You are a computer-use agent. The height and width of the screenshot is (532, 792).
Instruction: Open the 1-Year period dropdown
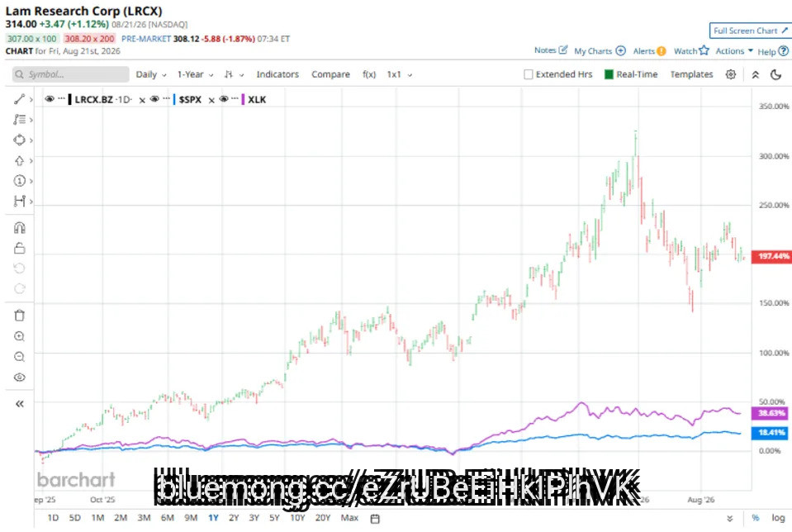tap(195, 75)
